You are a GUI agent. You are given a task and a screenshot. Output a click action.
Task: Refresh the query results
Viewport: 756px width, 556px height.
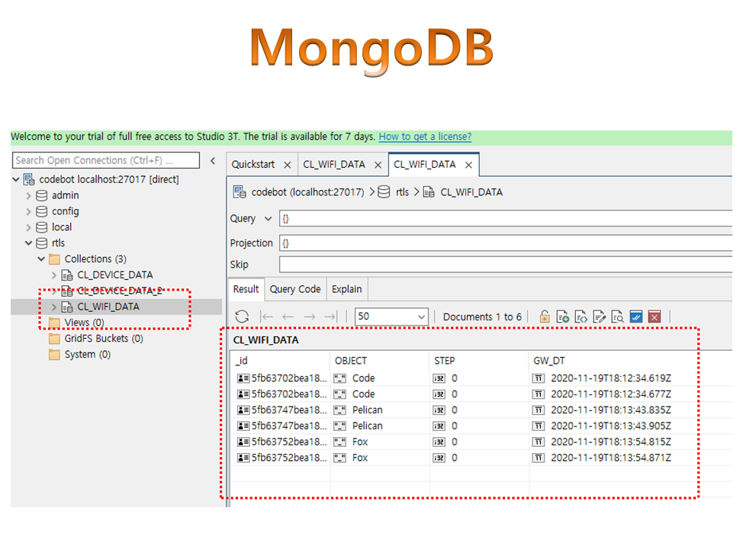242,317
